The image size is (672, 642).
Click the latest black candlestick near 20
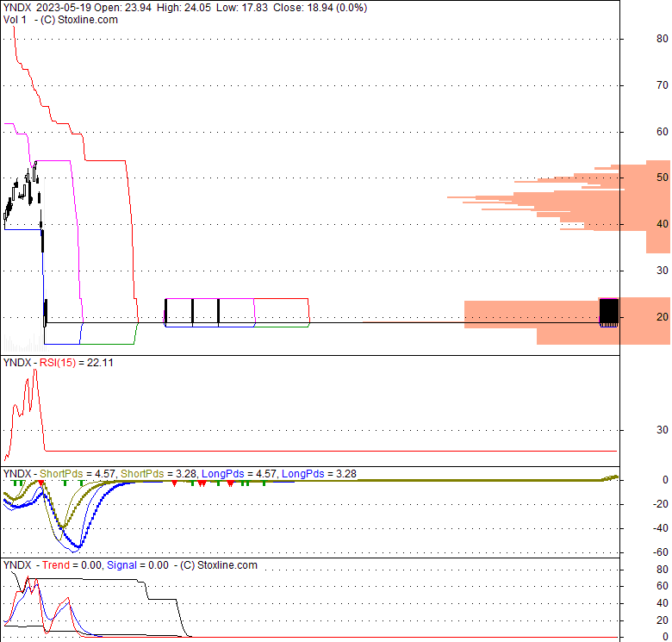pos(608,313)
